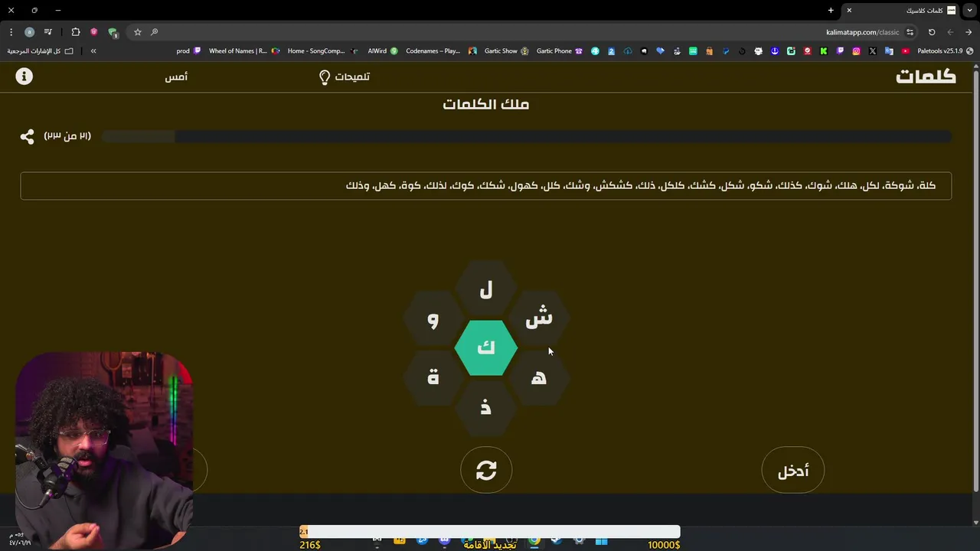
Task: Open the YouTube bookmark icon
Action: [906, 51]
